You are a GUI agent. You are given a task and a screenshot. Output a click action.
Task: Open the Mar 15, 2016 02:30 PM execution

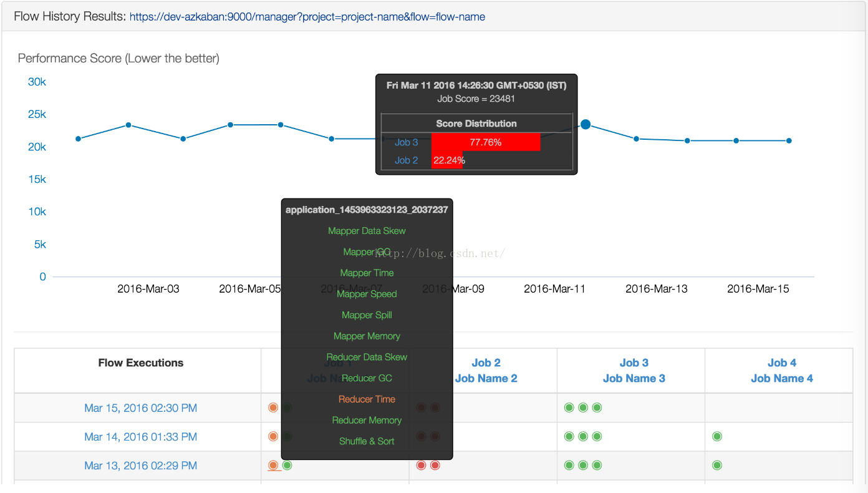[x=140, y=408]
